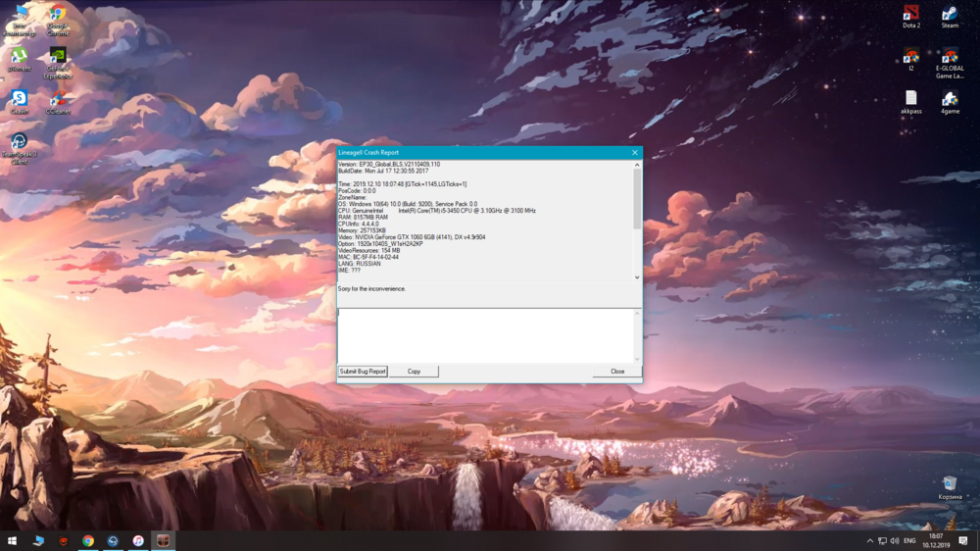Open the Windows Start menu
The image size is (980, 551).
coord(13,540)
